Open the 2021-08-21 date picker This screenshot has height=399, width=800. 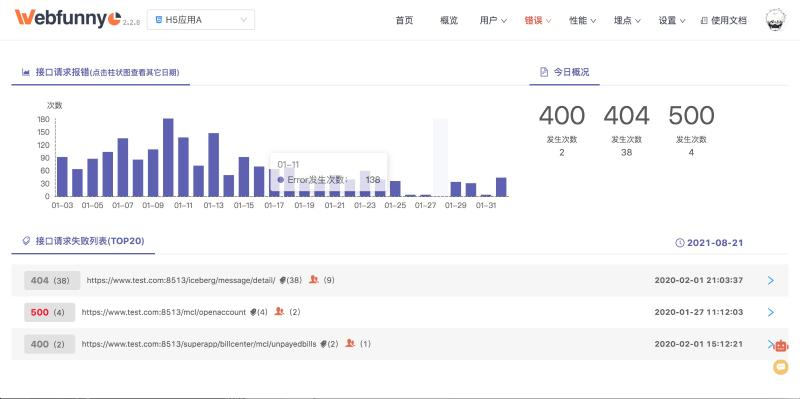(x=709, y=243)
